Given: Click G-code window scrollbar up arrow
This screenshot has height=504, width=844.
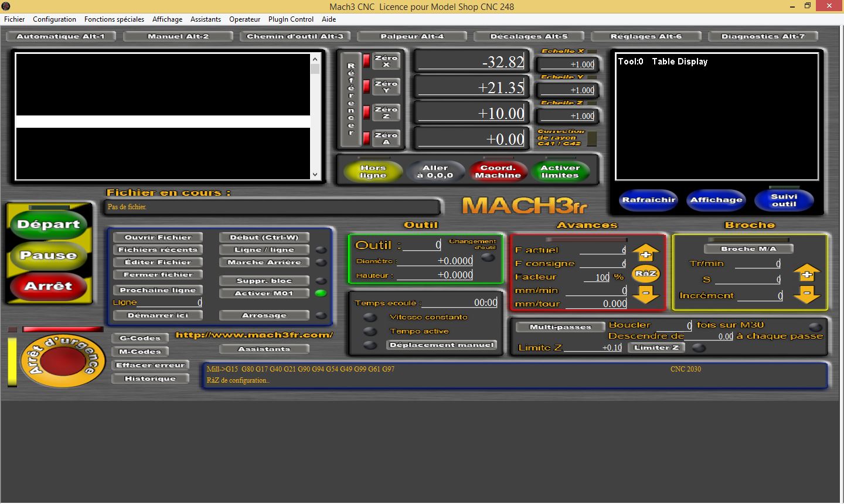Looking at the screenshot, I should click(x=315, y=59).
